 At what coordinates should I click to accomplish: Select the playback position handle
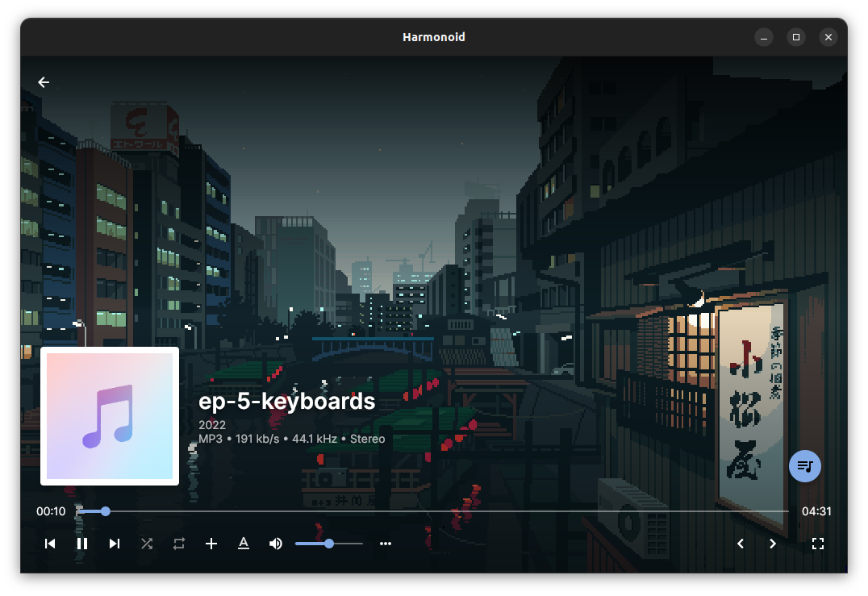coord(105,511)
